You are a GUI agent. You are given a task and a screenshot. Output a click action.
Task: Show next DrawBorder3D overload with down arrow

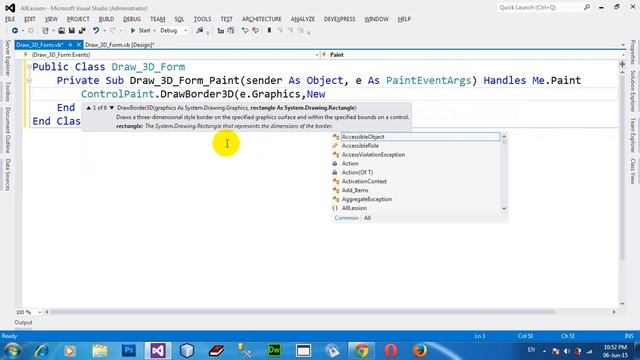pyautogui.click(x=111, y=108)
